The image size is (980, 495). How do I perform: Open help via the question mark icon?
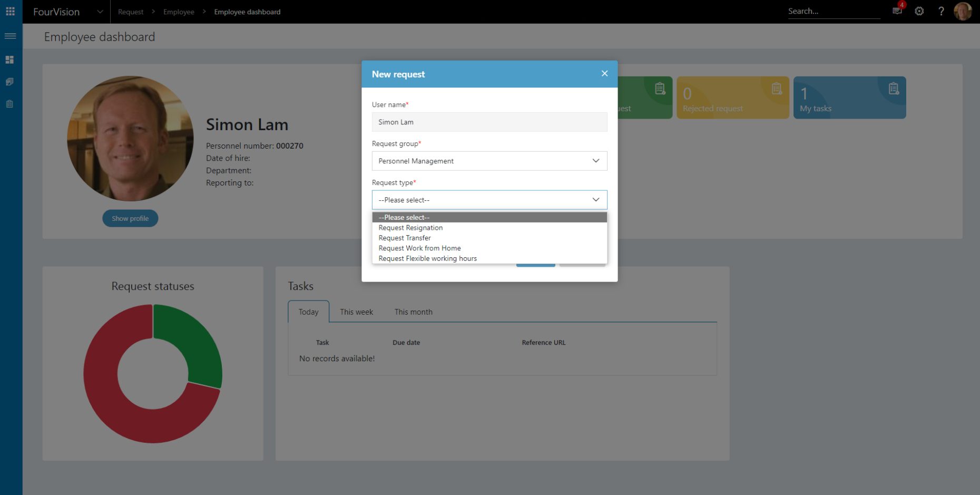[x=941, y=11]
